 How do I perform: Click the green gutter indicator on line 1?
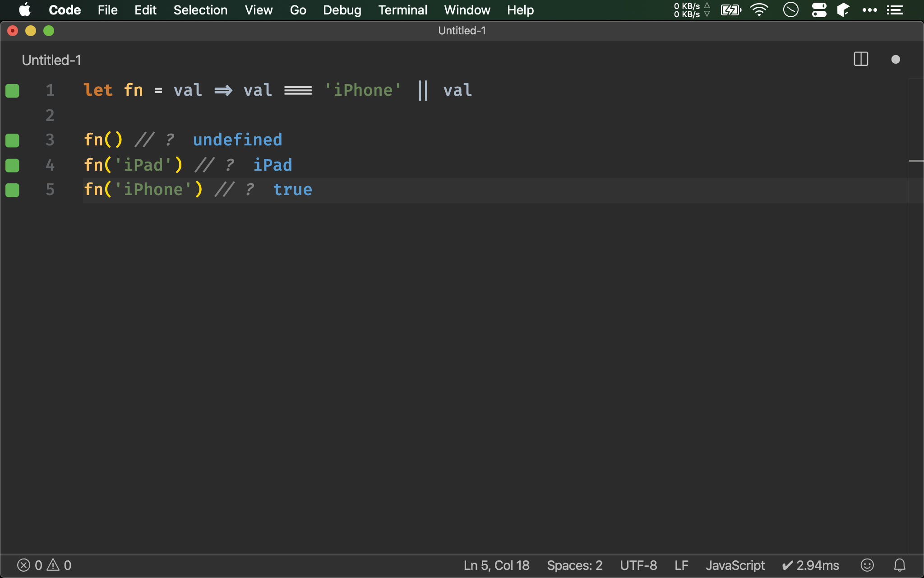pyautogui.click(x=12, y=91)
